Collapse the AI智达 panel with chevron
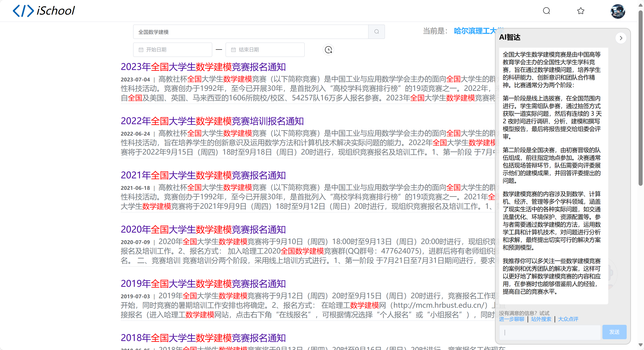644x350 pixels. [621, 38]
